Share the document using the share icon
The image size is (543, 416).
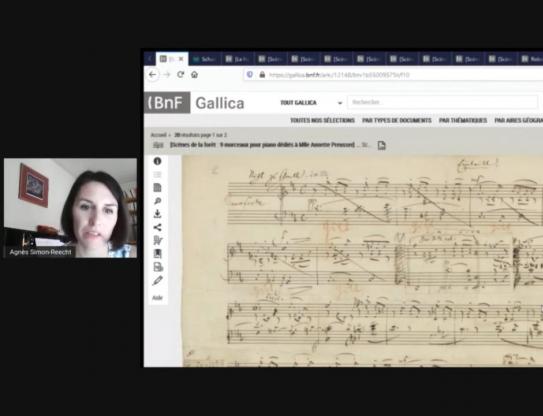click(x=157, y=227)
